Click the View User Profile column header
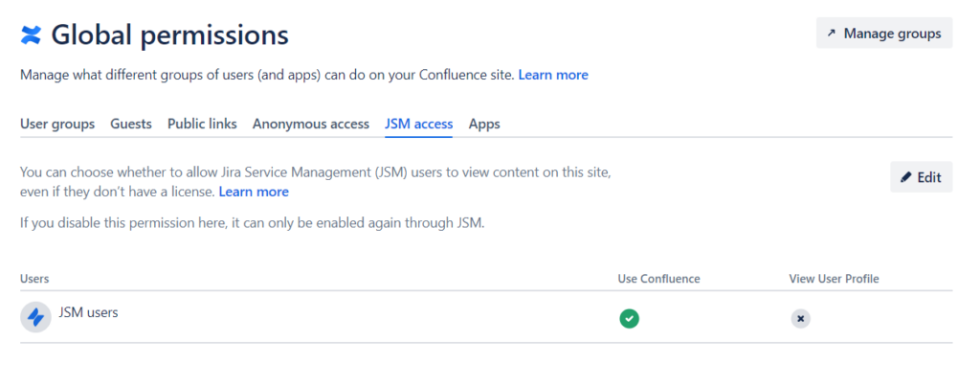 pyautogui.click(x=834, y=279)
